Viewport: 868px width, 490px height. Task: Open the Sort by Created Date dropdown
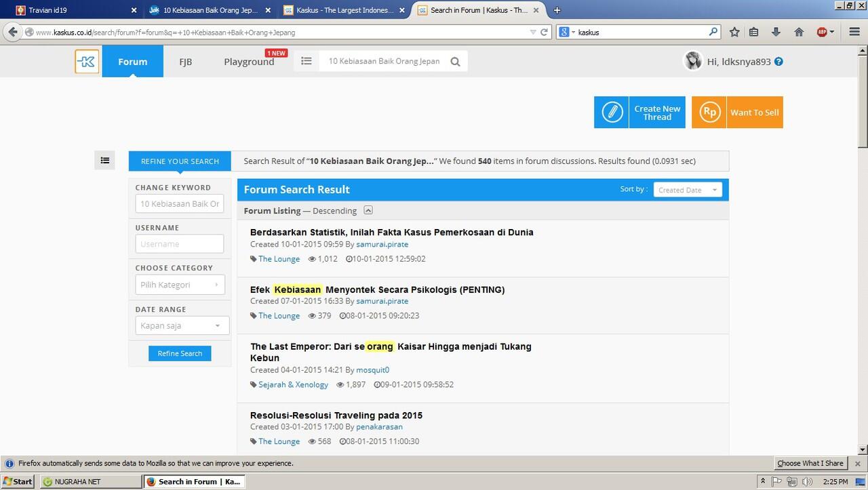pyautogui.click(x=688, y=190)
